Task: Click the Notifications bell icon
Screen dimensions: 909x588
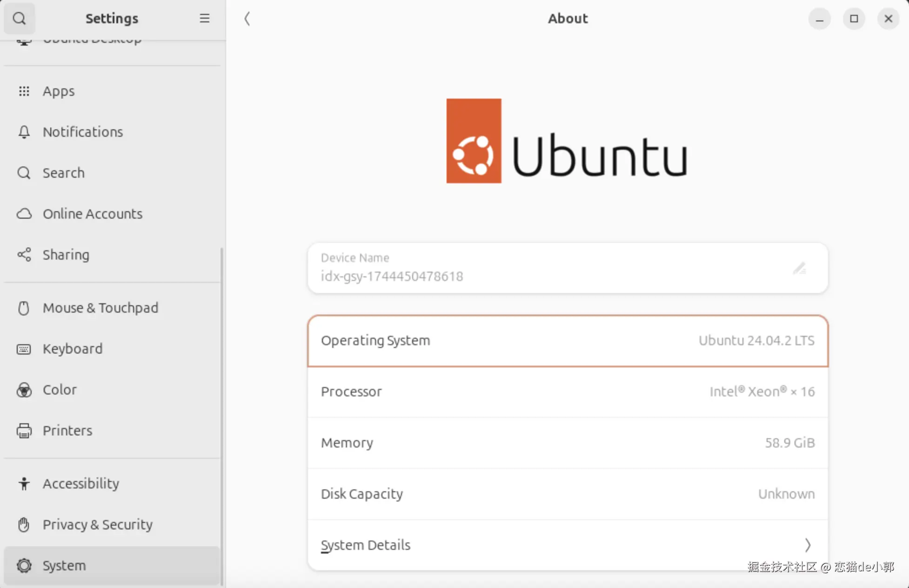Action: click(x=24, y=132)
